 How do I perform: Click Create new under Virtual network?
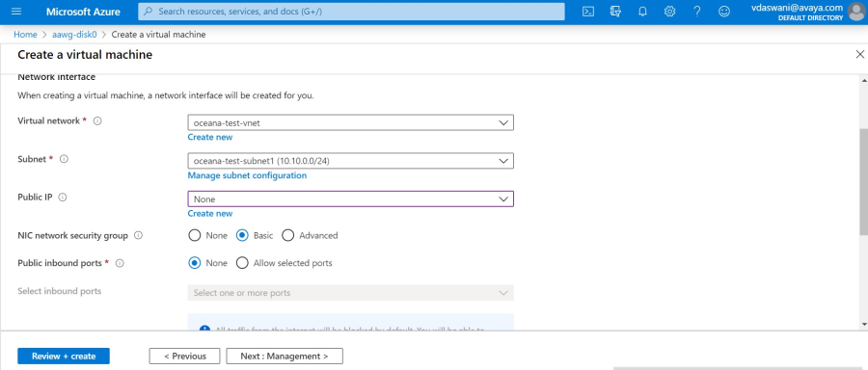pos(210,137)
